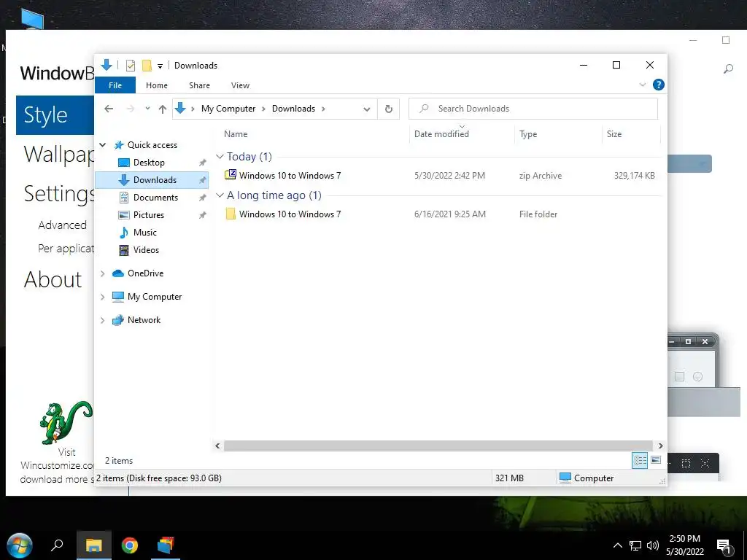Open the Customize Quick Access Toolbar dropdown
The width and height of the screenshot is (747, 560).
coord(160,66)
